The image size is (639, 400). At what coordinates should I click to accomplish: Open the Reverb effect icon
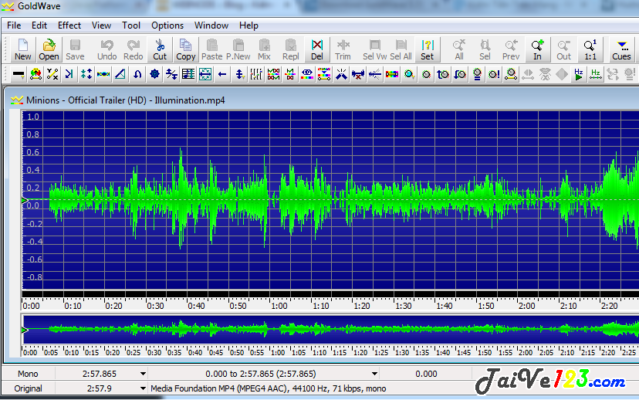click(x=205, y=74)
